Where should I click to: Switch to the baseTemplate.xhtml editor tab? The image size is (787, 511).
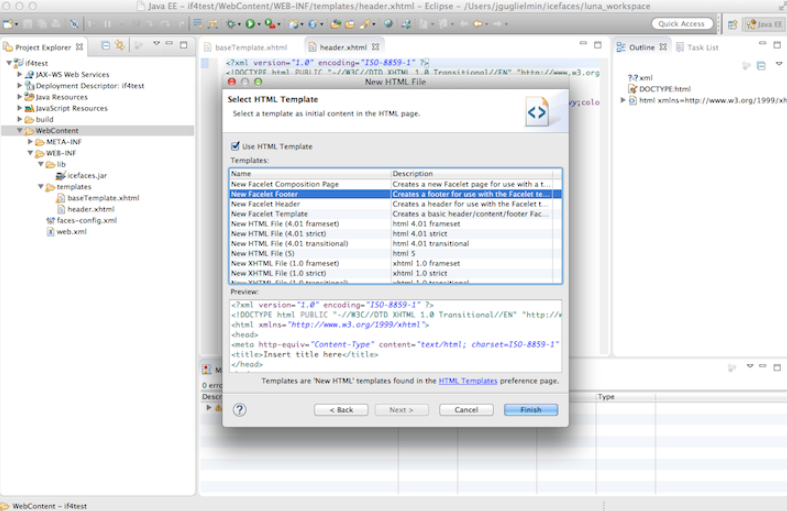(248, 47)
